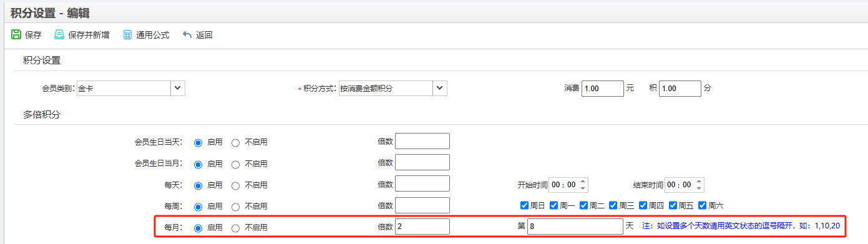The image size is (868, 244).
Task: Open the 通用公式 calculator icon
Action: (x=128, y=35)
